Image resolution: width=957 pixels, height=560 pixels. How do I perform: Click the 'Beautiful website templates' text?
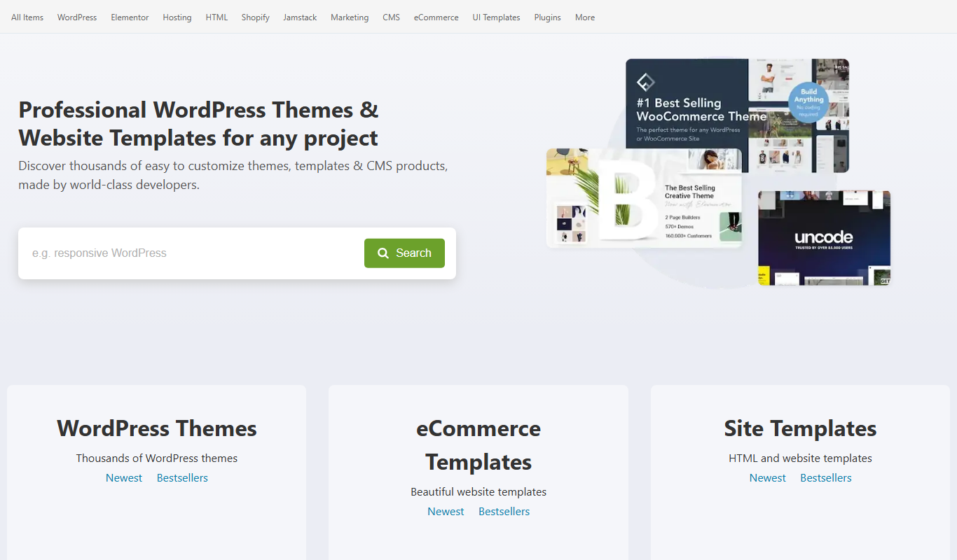[478, 492]
